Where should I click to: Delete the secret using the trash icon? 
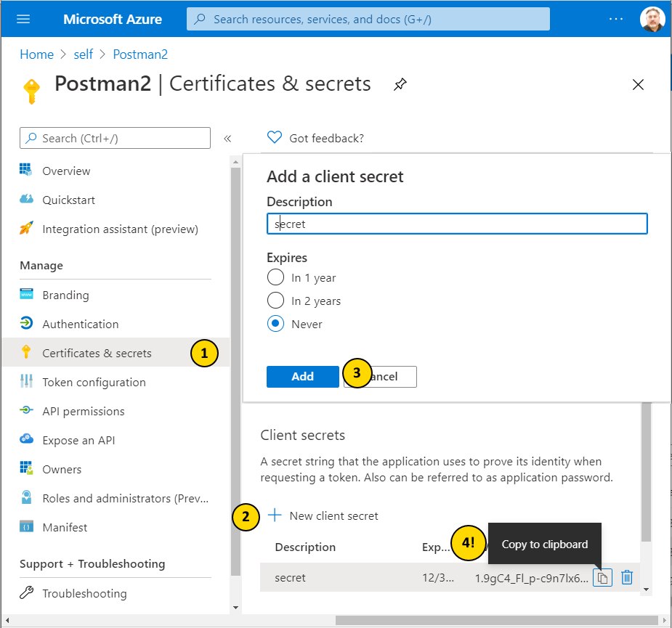point(626,577)
